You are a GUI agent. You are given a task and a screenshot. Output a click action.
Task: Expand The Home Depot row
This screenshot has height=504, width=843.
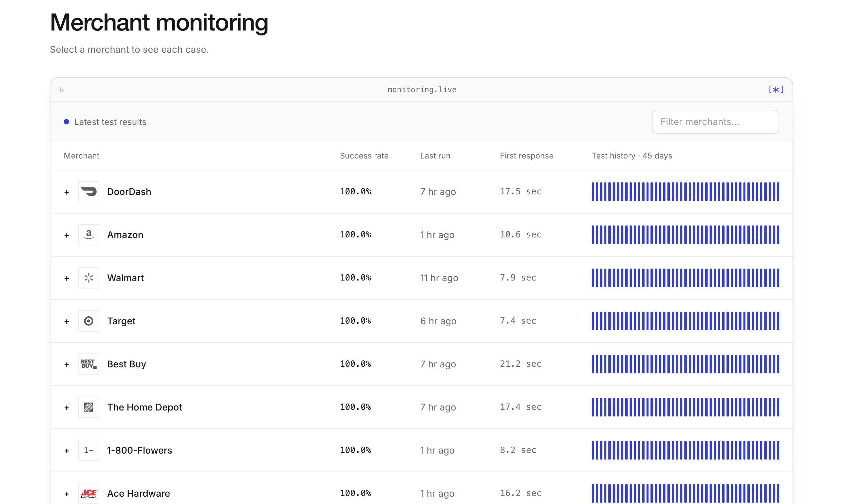click(67, 408)
